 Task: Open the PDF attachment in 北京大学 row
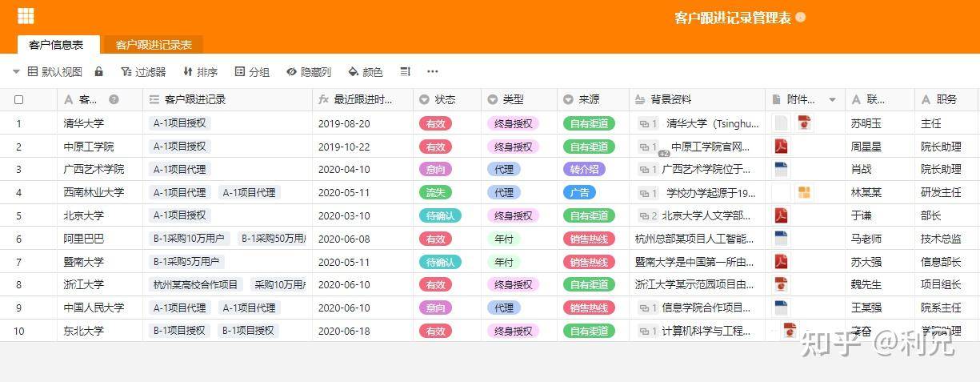click(x=781, y=215)
